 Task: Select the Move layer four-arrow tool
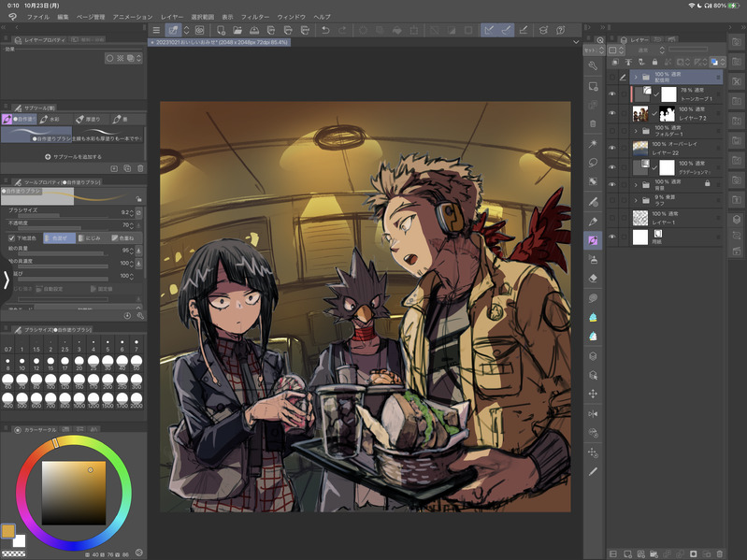(x=593, y=394)
